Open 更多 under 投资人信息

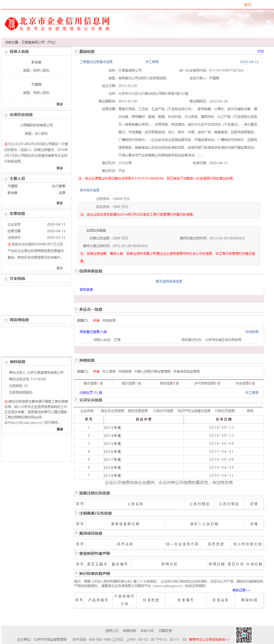tap(60, 104)
